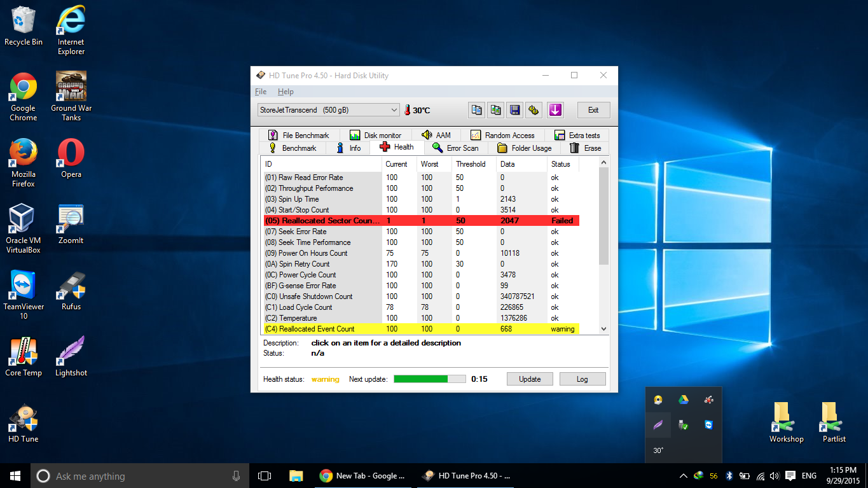Viewport: 868px width, 488px height.
Task: Open Task View on taskbar
Action: (264, 476)
